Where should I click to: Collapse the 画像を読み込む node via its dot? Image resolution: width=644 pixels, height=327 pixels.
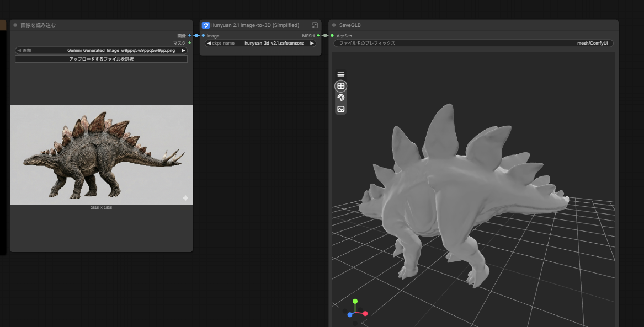pyautogui.click(x=15, y=25)
